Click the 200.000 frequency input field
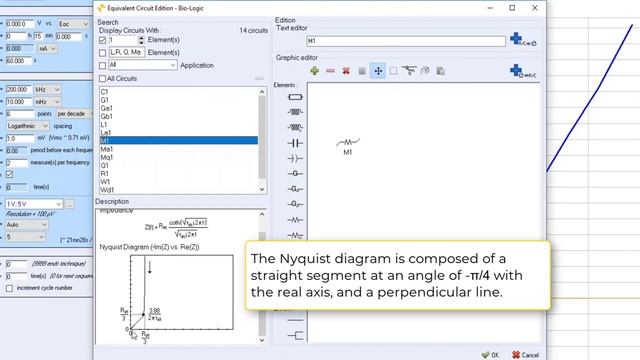The width and height of the screenshot is (640, 360). pyautogui.click(x=19, y=89)
